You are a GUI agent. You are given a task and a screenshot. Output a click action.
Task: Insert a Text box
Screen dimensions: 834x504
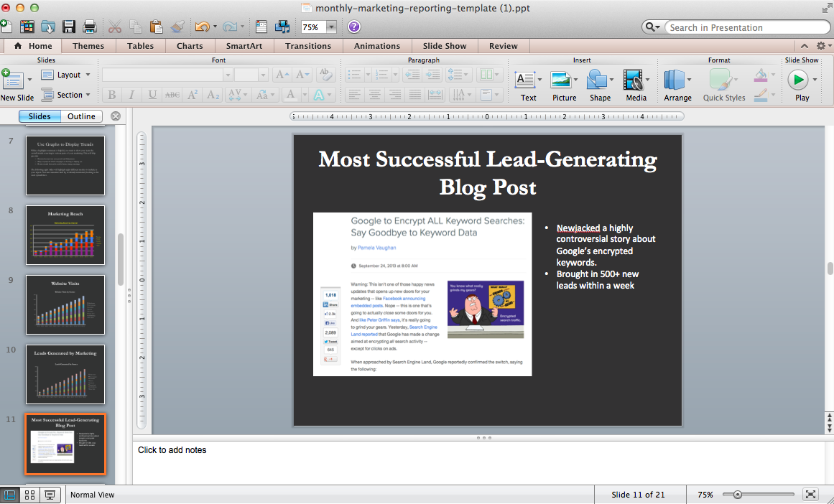(525, 80)
